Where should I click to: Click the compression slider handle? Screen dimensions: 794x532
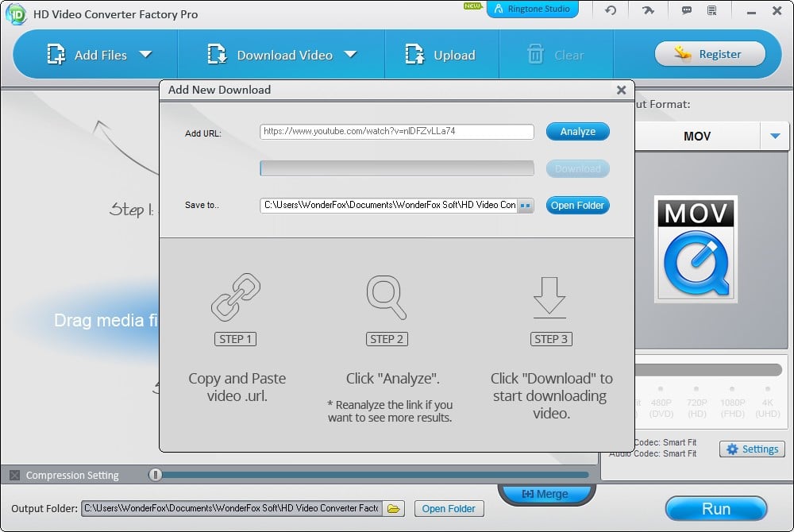coord(156,475)
